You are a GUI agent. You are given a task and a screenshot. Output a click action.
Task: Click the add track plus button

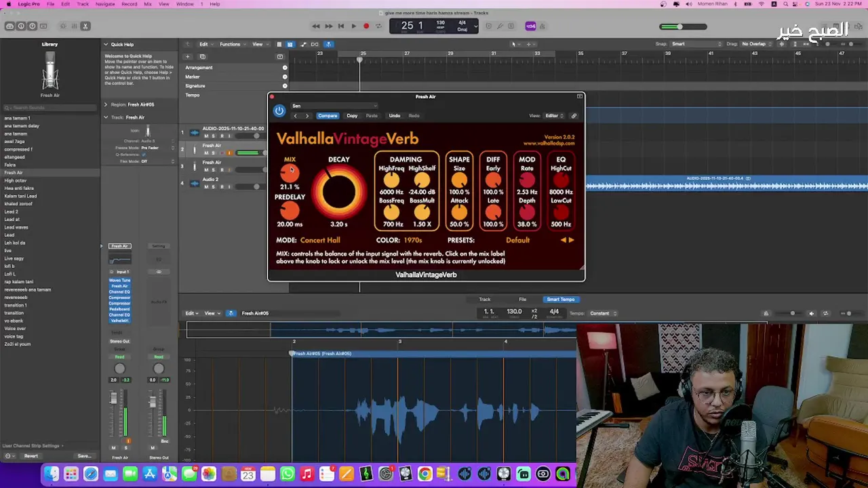point(188,56)
